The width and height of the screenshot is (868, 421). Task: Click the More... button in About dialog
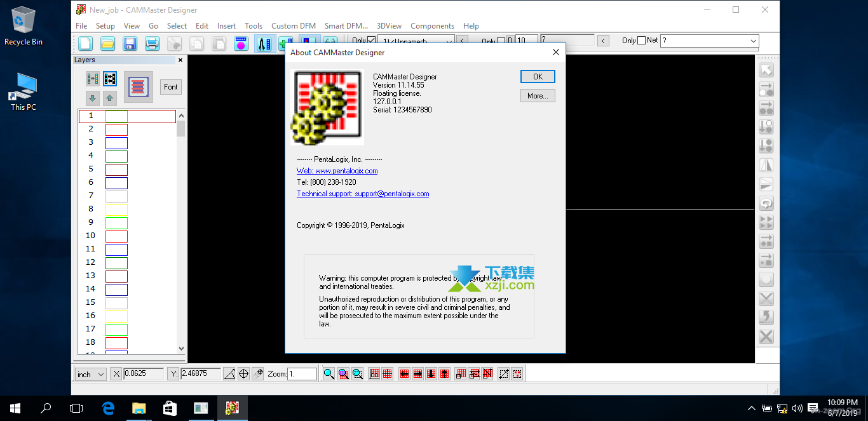click(538, 96)
